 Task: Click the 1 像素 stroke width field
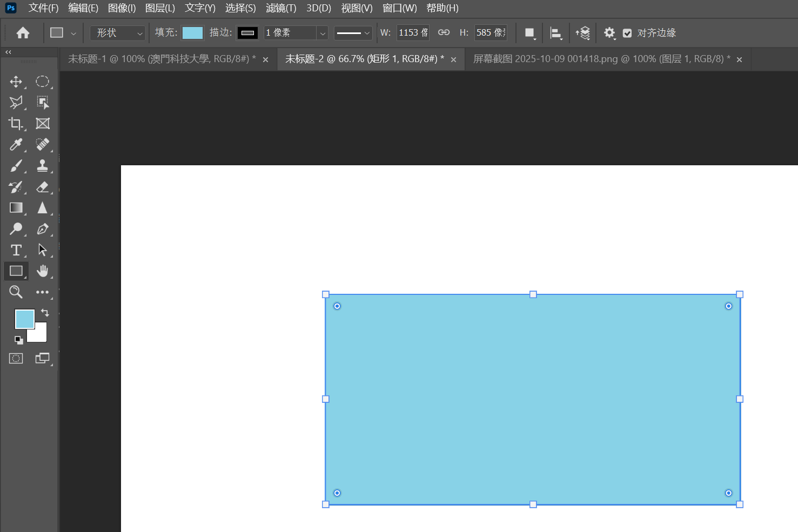tap(290, 33)
